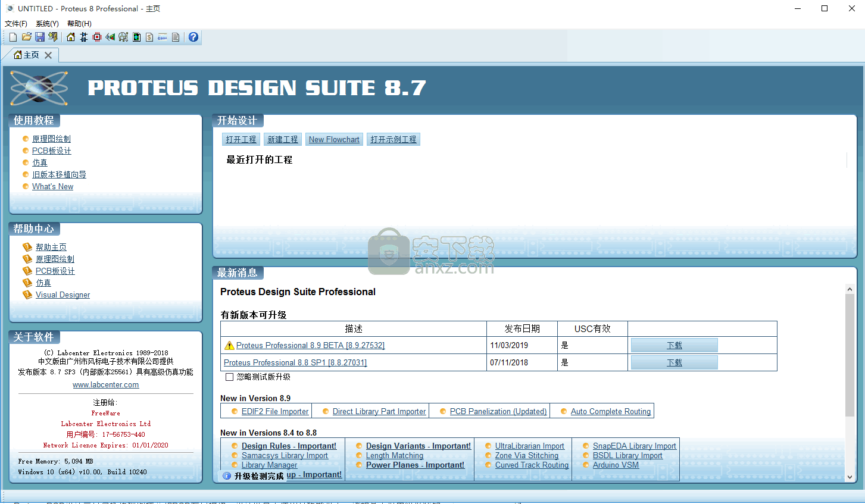Close the 主页 tab with its X
Viewport: 865px width, 504px height.
[x=48, y=55]
